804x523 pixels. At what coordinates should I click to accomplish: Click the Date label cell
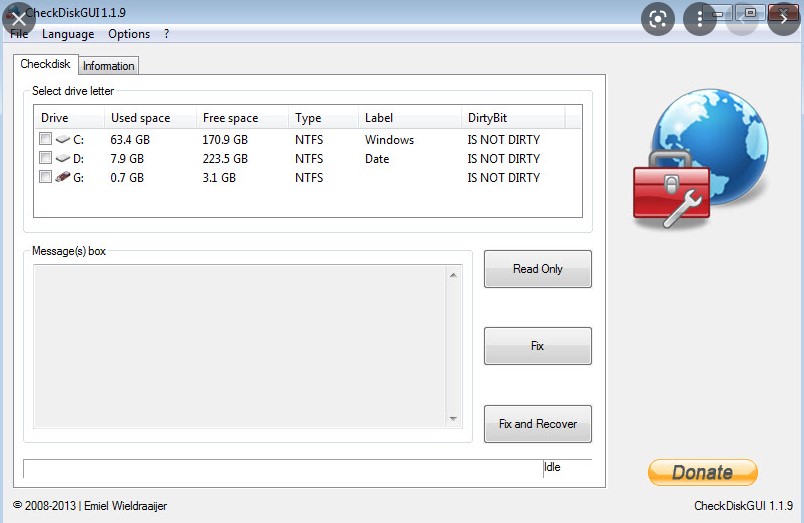tap(377, 158)
